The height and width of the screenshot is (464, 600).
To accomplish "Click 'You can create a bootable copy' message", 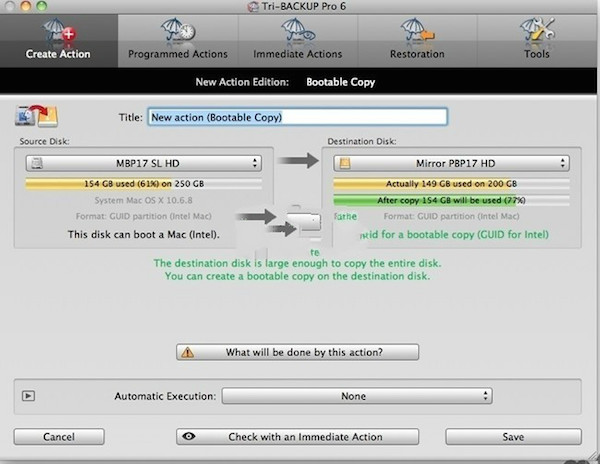I will point(297,276).
